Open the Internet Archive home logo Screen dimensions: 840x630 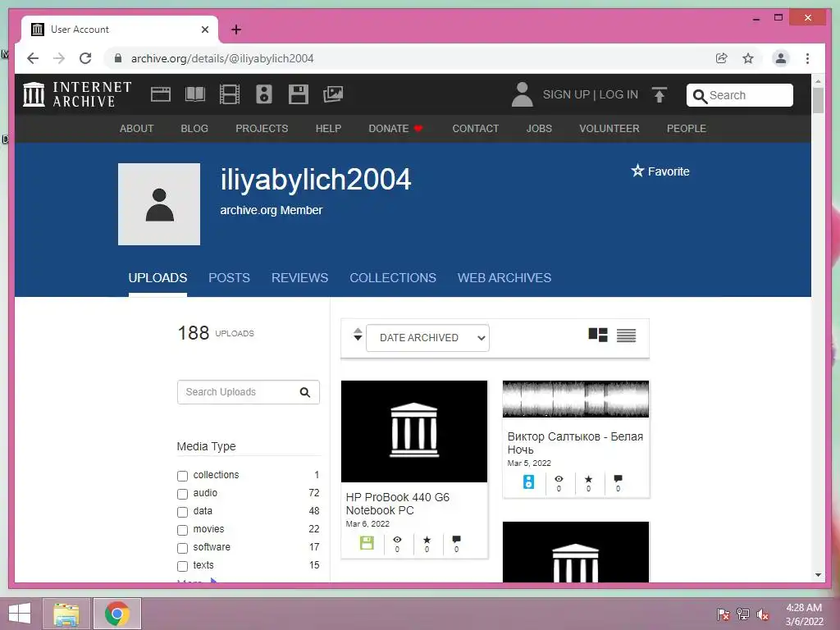click(77, 94)
